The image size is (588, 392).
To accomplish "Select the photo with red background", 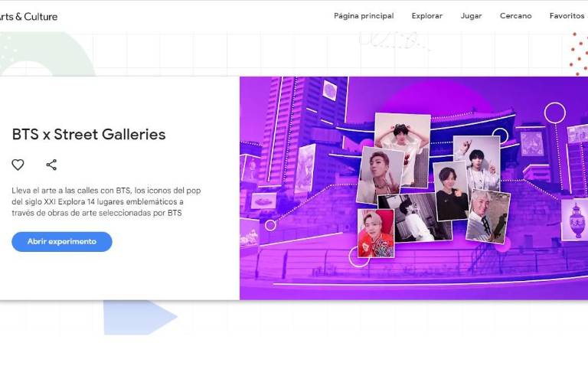I will click(x=376, y=233).
